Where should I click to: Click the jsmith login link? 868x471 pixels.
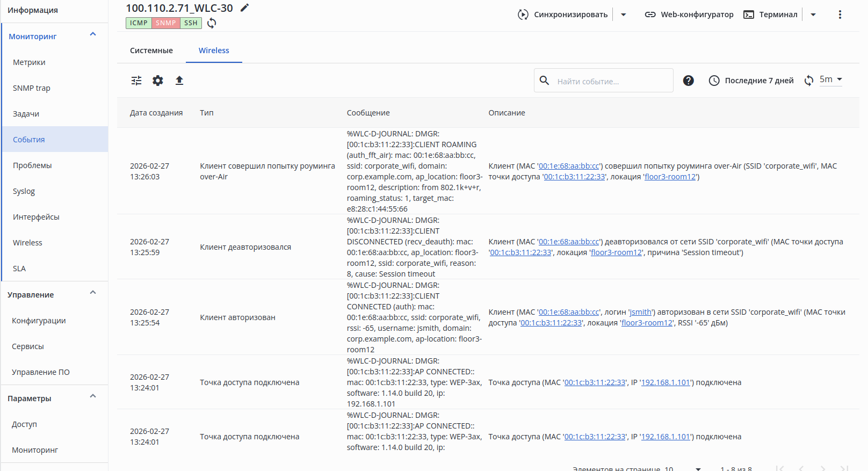[x=641, y=312]
